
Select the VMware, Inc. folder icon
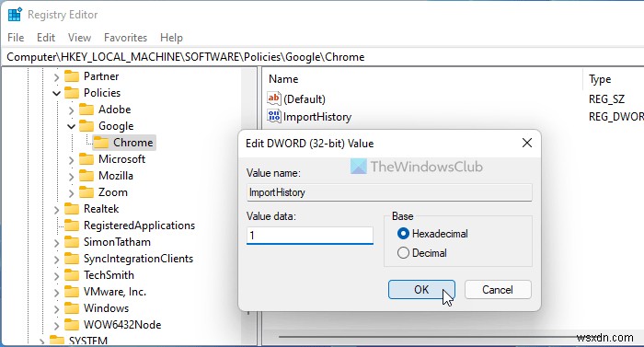point(72,292)
